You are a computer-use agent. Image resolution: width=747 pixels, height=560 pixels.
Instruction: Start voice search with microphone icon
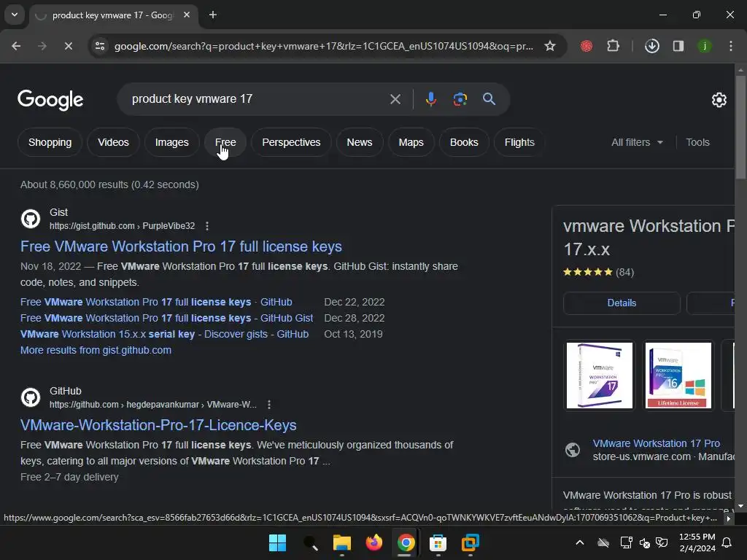coord(430,99)
